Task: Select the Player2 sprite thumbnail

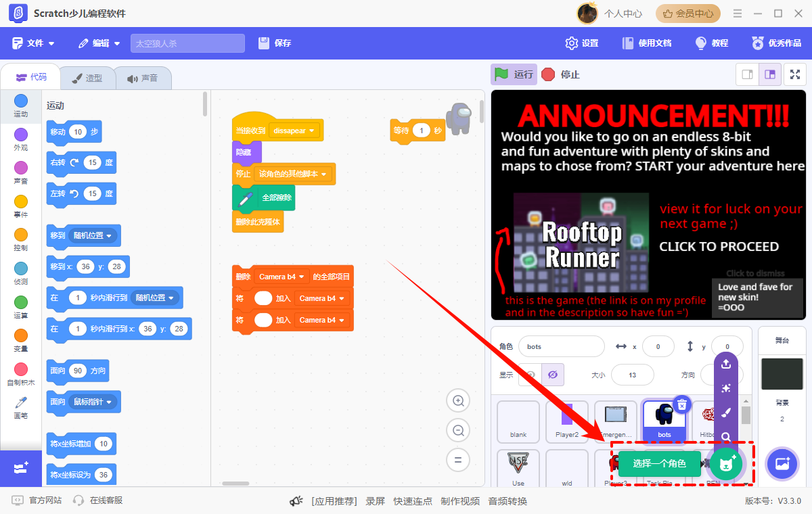Action: [x=567, y=421]
